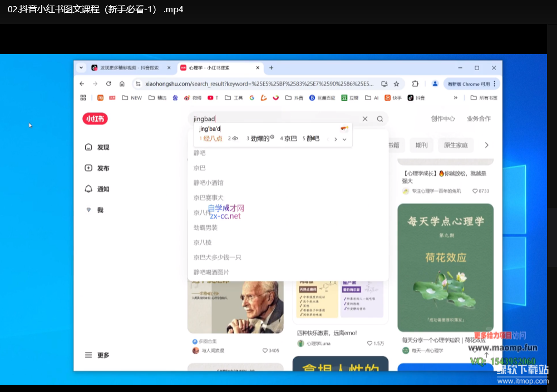Open the AI bookmarks folder
Image resolution: width=557 pixels, height=392 pixels.
pos(372,98)
